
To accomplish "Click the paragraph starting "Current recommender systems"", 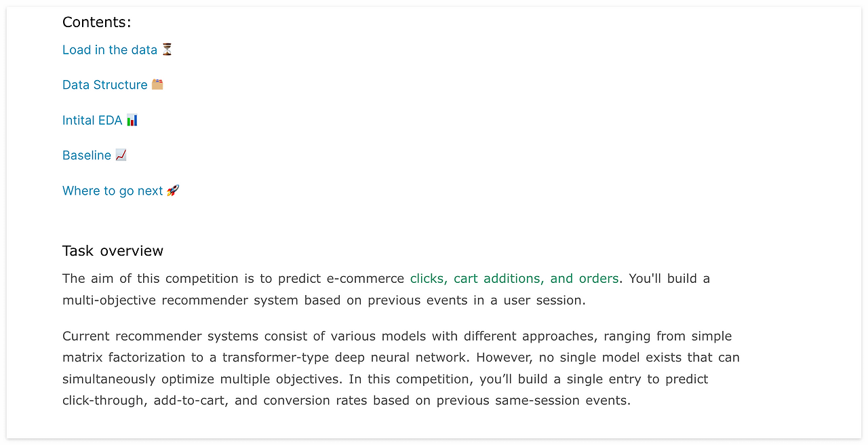I will point(401,368).
